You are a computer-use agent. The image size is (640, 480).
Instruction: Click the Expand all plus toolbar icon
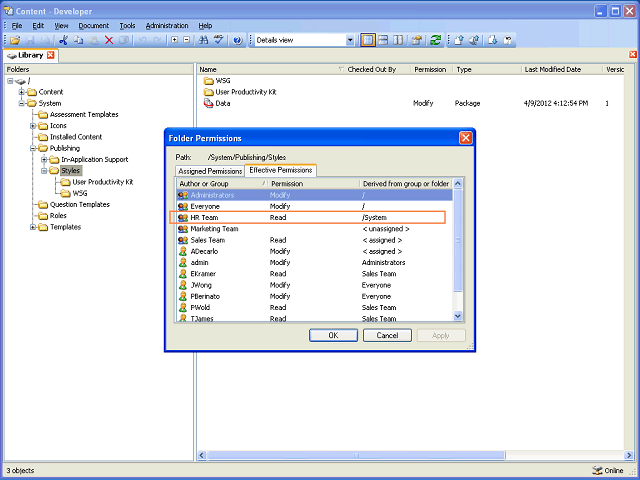[x=175, y=40]
